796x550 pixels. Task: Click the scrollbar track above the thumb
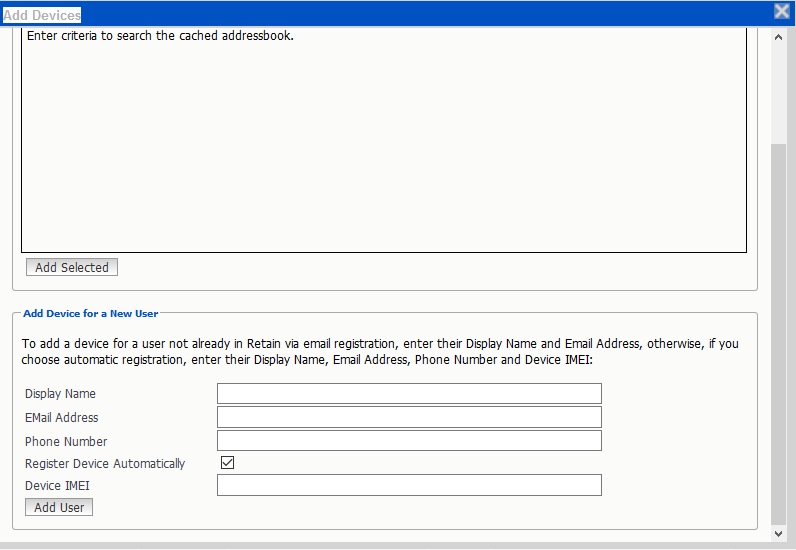point(779,90)
